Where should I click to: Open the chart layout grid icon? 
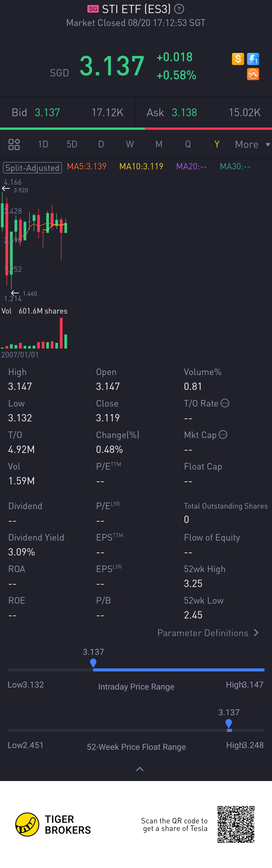14,144
